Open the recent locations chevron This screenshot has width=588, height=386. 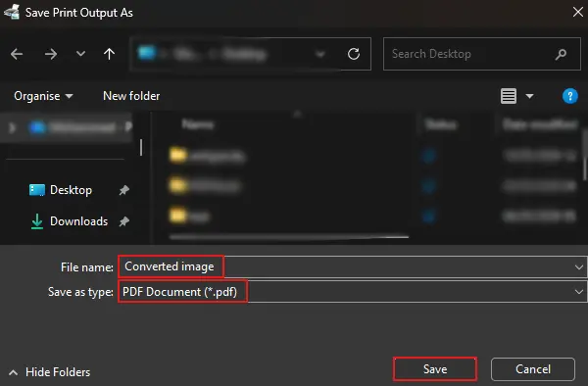coord(80,54)
